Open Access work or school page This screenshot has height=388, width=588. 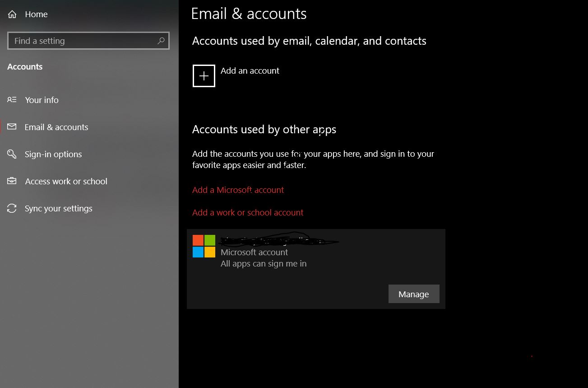point(66,181)
